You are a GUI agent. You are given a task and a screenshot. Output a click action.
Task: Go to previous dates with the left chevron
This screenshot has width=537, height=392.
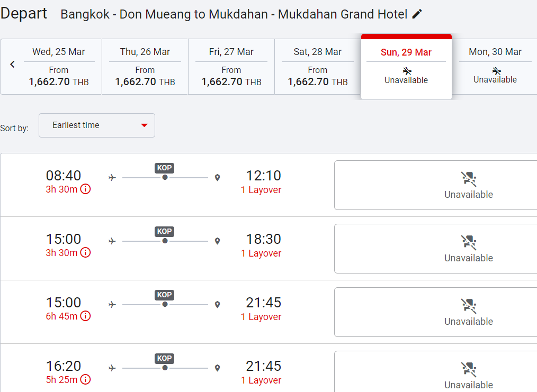[x=12, y=65]
